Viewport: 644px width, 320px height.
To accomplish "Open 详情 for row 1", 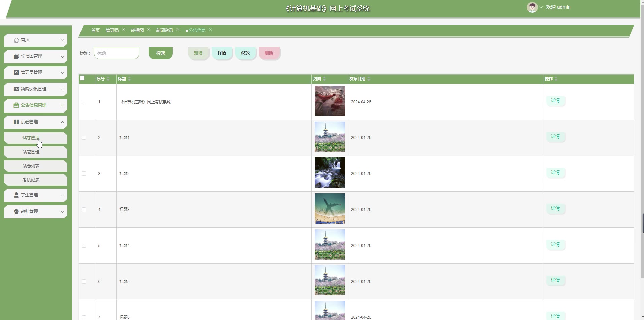I will [x=555, y=101].
